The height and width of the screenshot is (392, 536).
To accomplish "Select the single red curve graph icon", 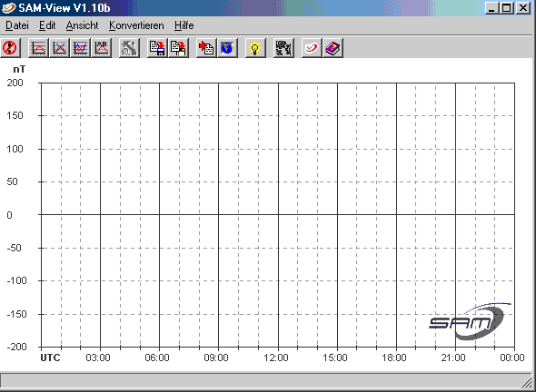I will coord(38,48).
